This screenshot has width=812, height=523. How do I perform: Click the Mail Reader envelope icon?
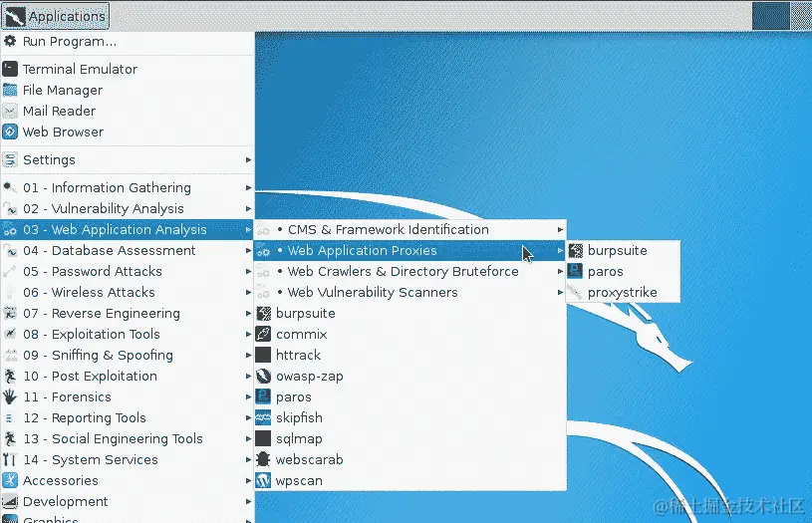point(10,111)
